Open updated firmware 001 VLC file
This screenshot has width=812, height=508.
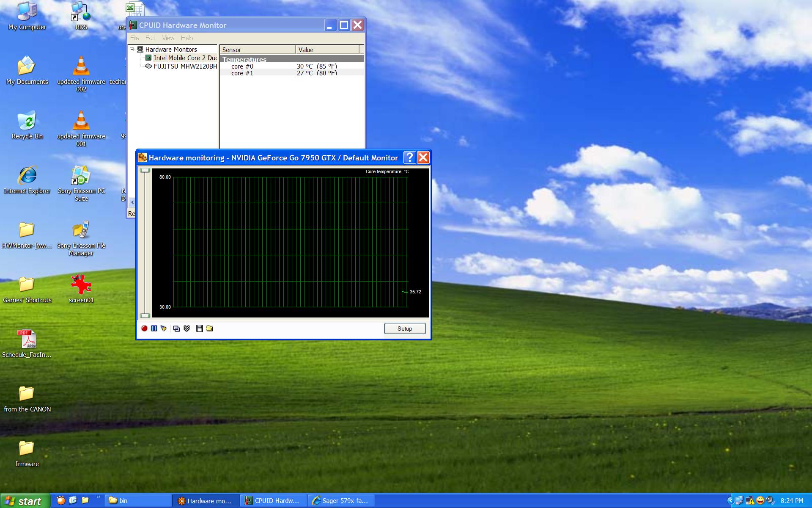(x=81, y=129)
